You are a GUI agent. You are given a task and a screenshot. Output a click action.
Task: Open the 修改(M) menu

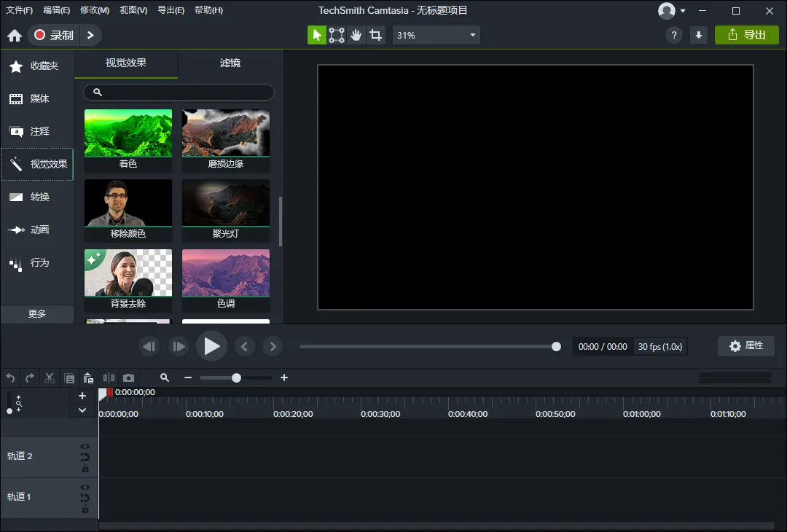tap(95, 10)
